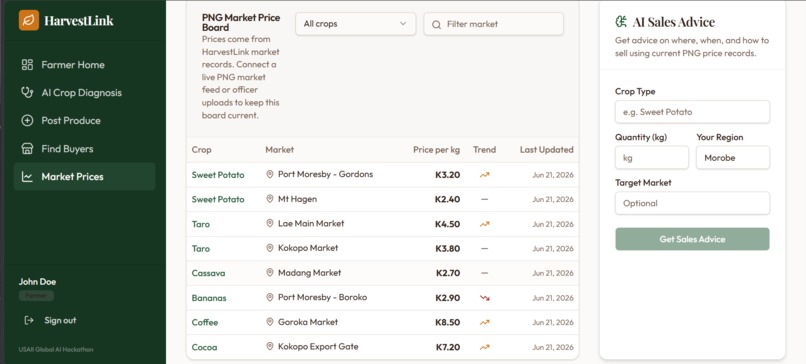Click the K2.90 price value
This screenshot has width=806, height=364.
448,298
